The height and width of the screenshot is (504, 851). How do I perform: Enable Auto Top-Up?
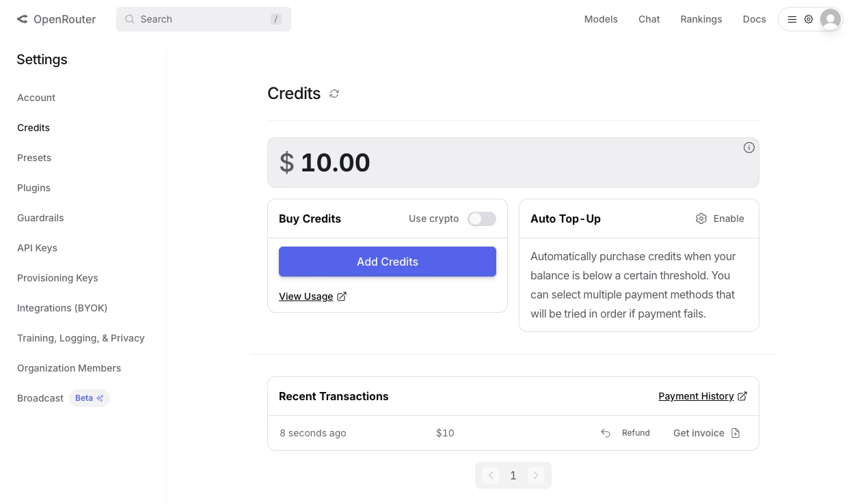click(x=729, y=219)
